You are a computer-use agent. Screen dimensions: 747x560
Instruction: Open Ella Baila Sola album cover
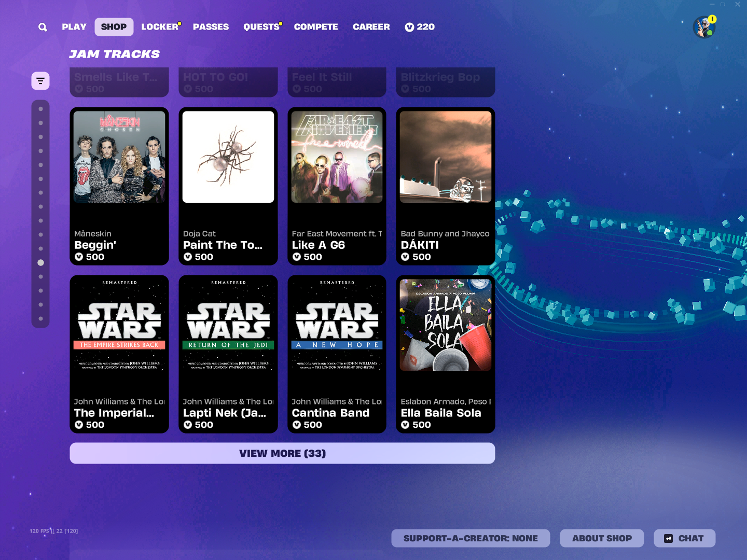446,325
